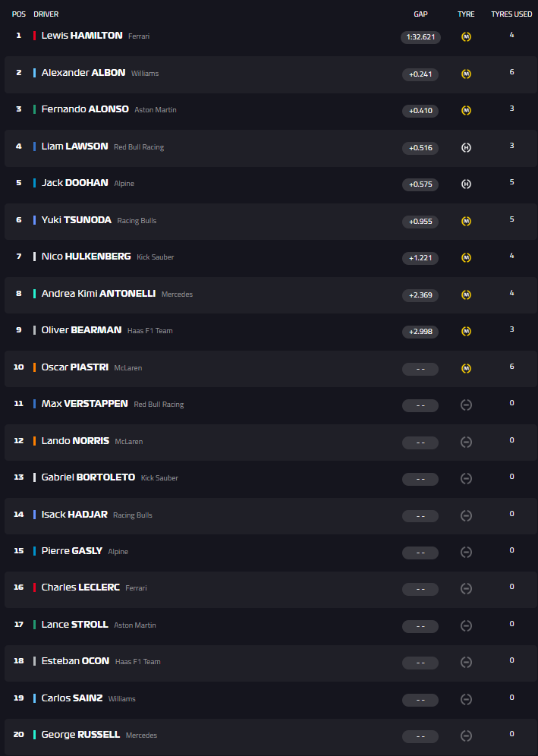Click Russell's empty tyre icon
The height and width of the screenshot is (756, 538).
tap(466, 736)
